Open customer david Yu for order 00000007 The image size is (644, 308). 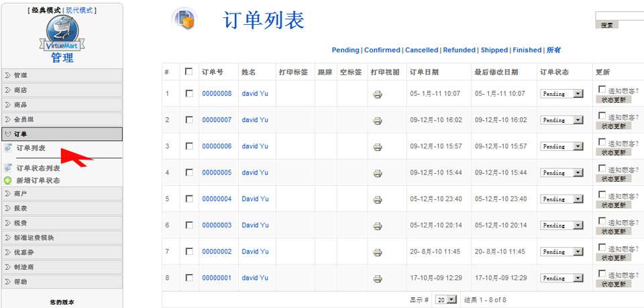(x=255, y=120)
